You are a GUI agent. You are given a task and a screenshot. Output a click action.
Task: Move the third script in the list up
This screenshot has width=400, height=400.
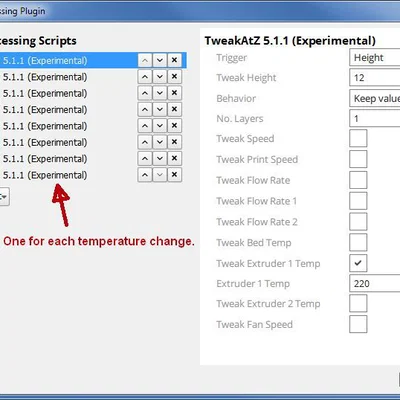(x=145, y=93)
